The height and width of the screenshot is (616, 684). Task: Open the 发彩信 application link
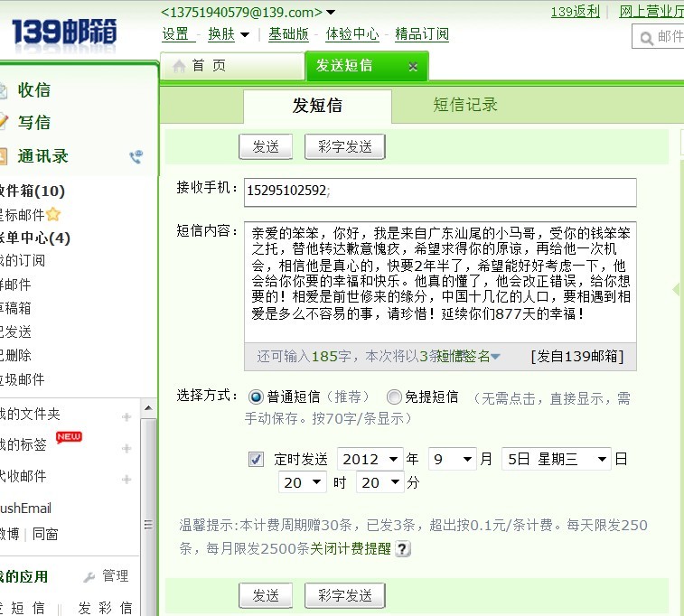tap(105, 608)
